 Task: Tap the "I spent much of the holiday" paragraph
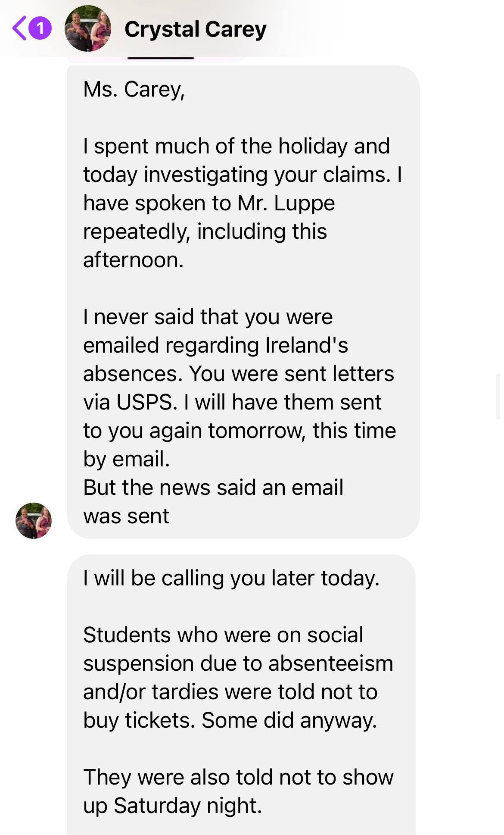click(x=236, y=146)
